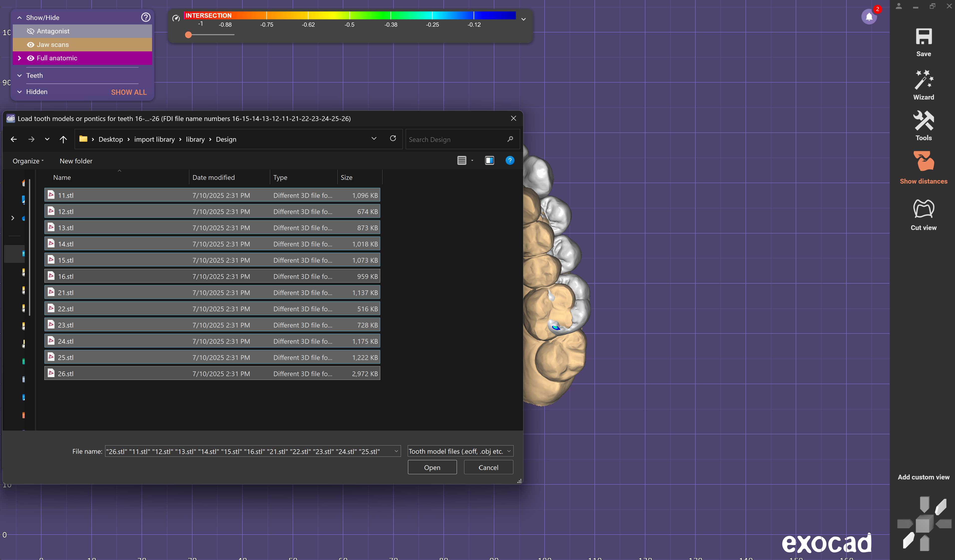
Task: Open the notifications bell
Action: 869,17
